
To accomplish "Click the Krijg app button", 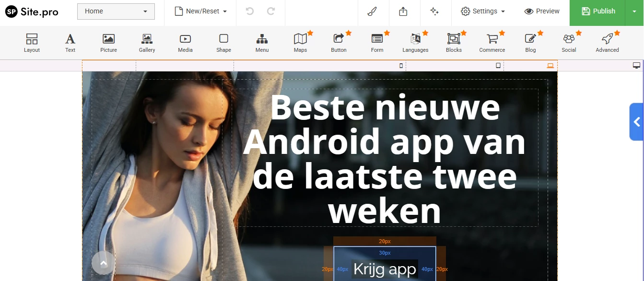I will (x=385, y=269).
